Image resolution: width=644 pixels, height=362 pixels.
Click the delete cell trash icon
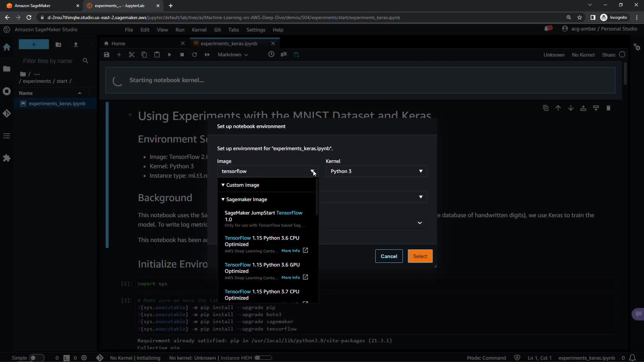608,108
